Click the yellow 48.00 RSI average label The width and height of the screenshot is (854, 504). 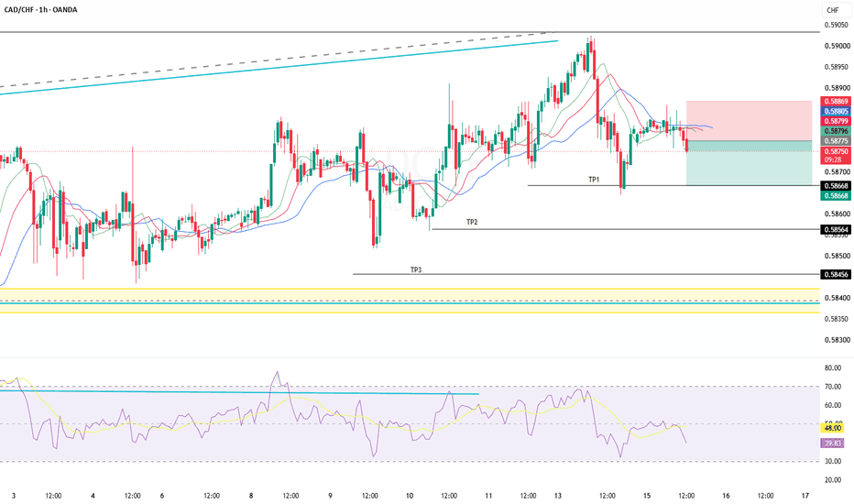point(833,428)
